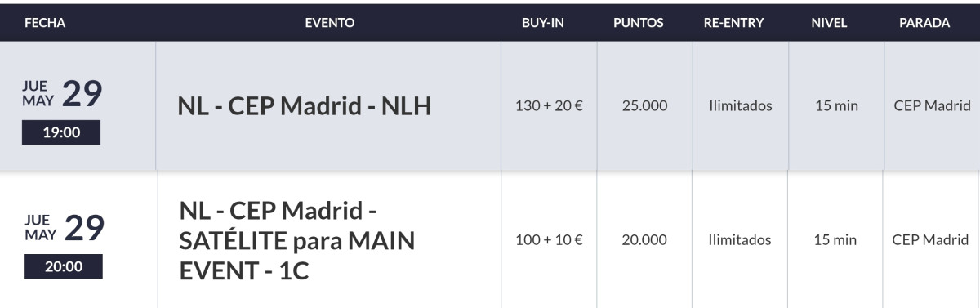The height and width of the screenshot is (308, 980).
Task: Click the FECHA column header
Action: pyautogui.click(x=45, y=23)
